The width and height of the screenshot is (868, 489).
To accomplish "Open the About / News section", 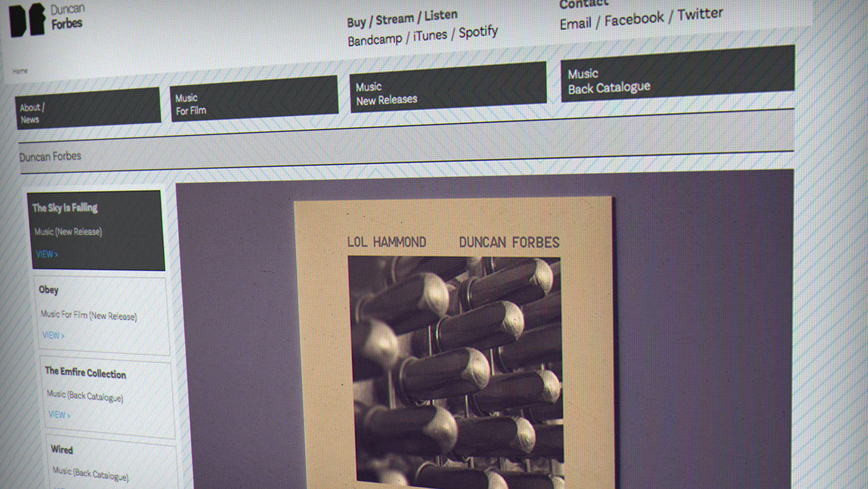I will pos(87,108).
